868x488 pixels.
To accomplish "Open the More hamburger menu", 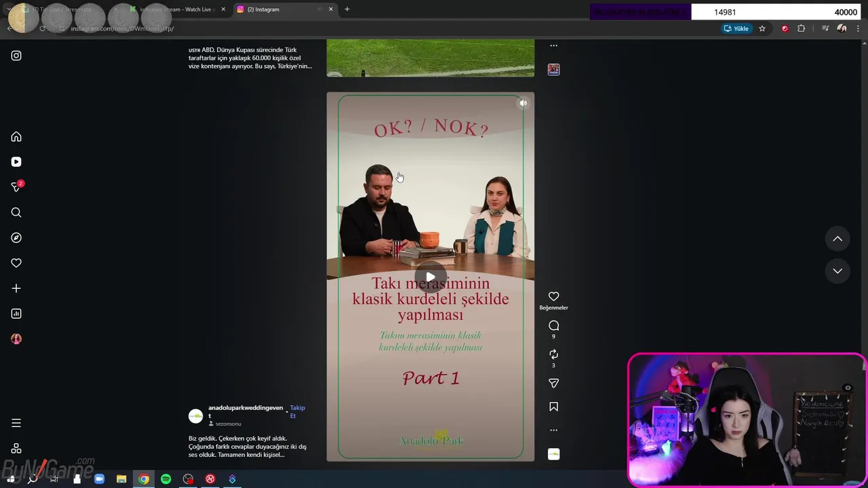I will [x=16, y=423].
